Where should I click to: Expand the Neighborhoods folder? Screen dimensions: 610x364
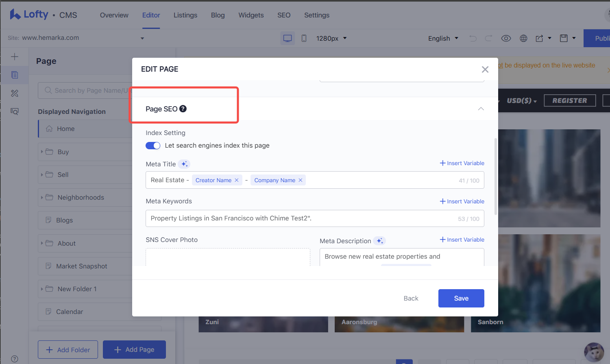(x=42, y=197)
